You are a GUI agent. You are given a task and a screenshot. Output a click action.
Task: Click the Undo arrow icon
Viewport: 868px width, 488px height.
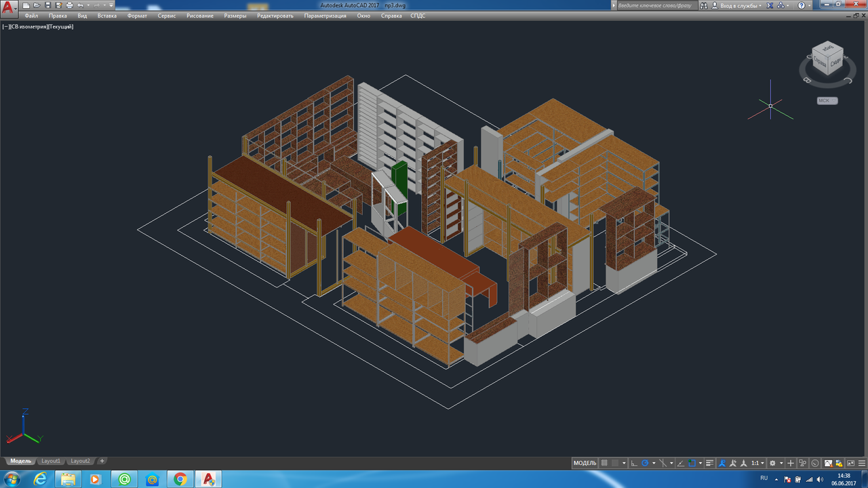(x=80, y=5)
